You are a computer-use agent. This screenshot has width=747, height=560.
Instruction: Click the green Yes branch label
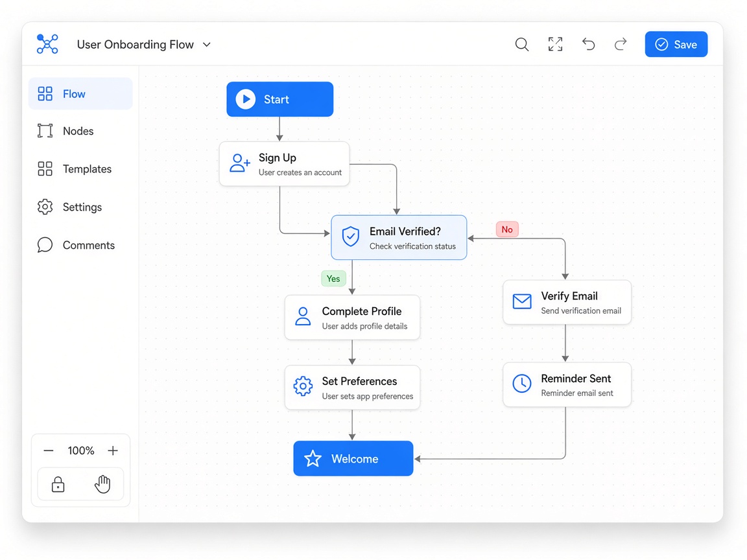[333, 279]
